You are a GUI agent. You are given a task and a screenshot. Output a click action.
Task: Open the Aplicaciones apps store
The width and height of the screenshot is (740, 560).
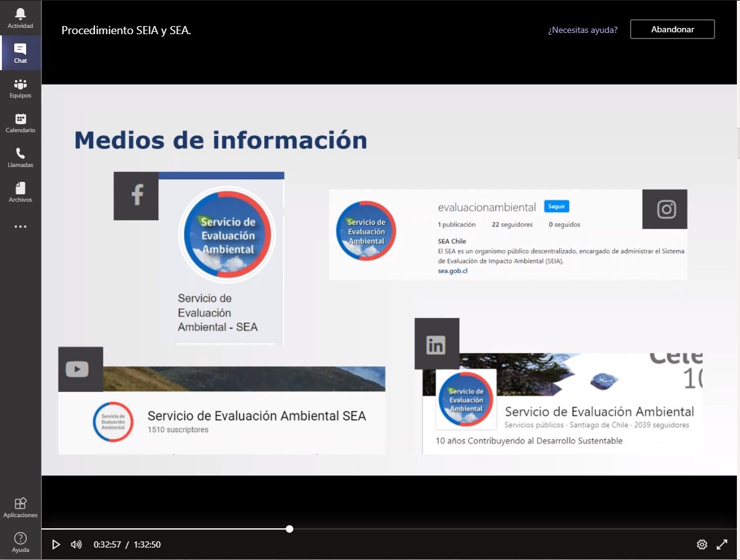tap(21, 507)
